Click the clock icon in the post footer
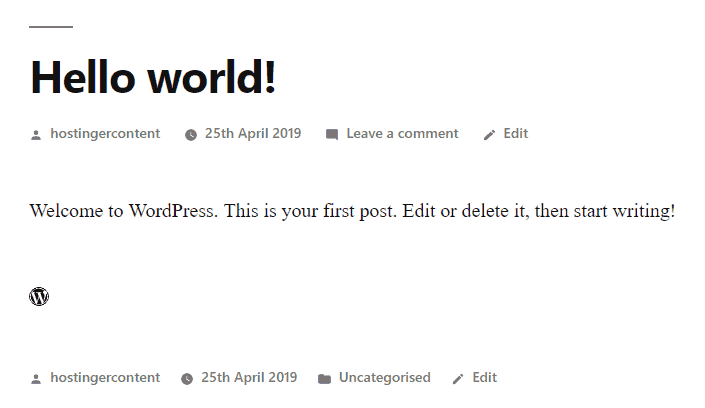Viewport: 705px width, 408px height. (187, 379)
